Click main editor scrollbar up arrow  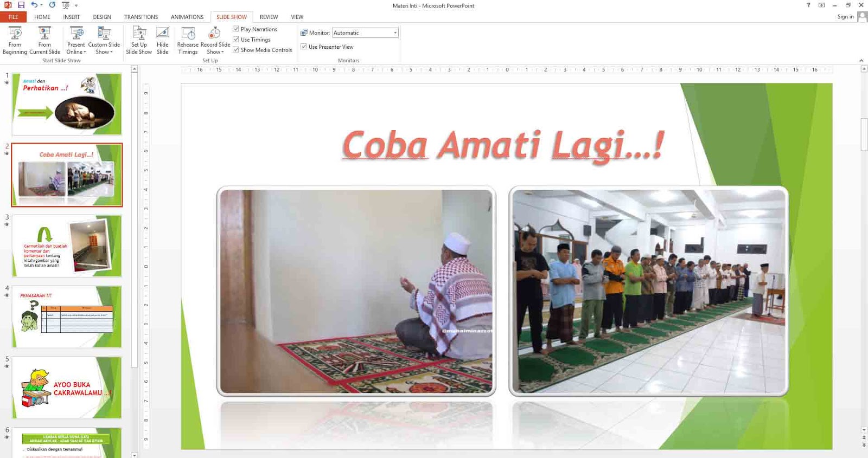(864, 69)
